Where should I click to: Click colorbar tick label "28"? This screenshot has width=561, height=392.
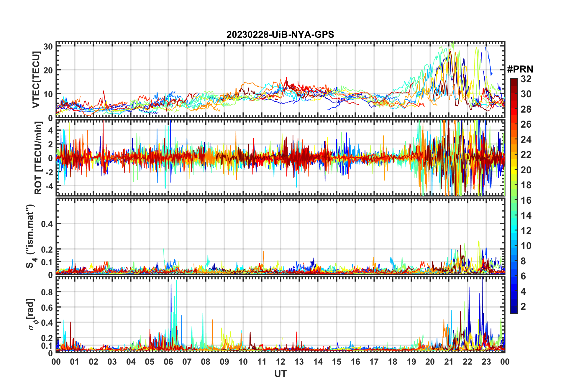(526, 109)
